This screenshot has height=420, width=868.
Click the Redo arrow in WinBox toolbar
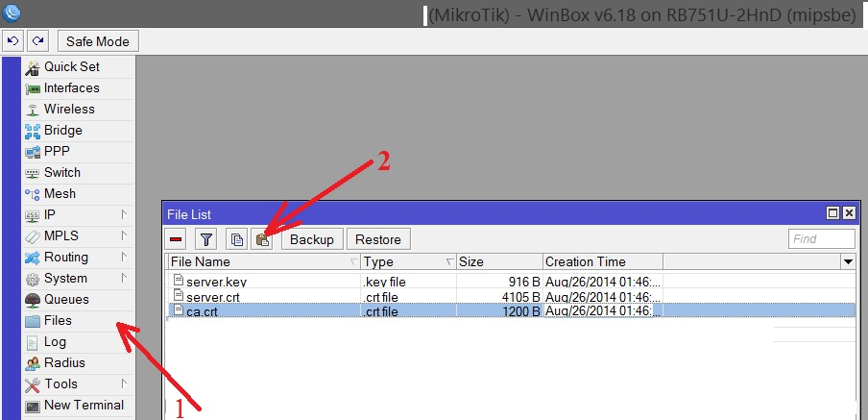tap(37, 41)
